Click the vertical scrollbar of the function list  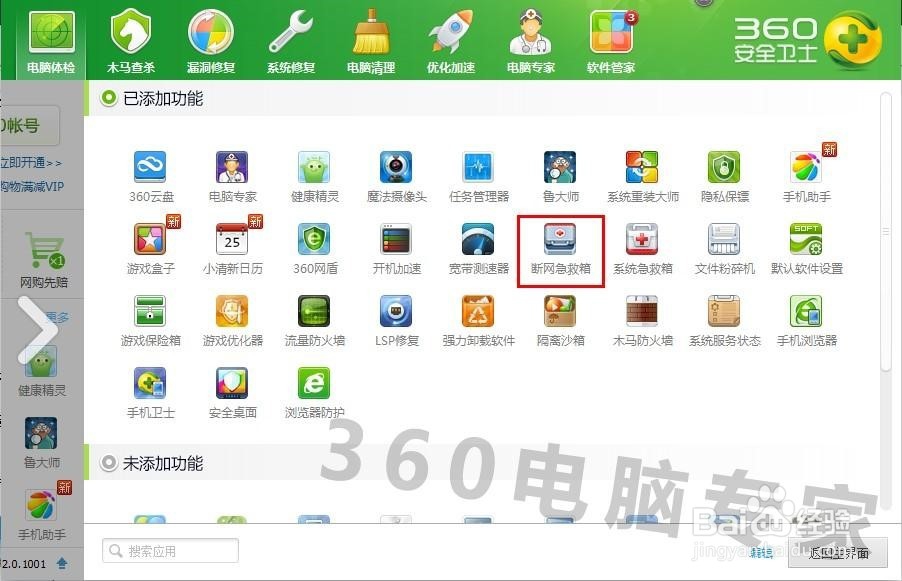(885, 231)
